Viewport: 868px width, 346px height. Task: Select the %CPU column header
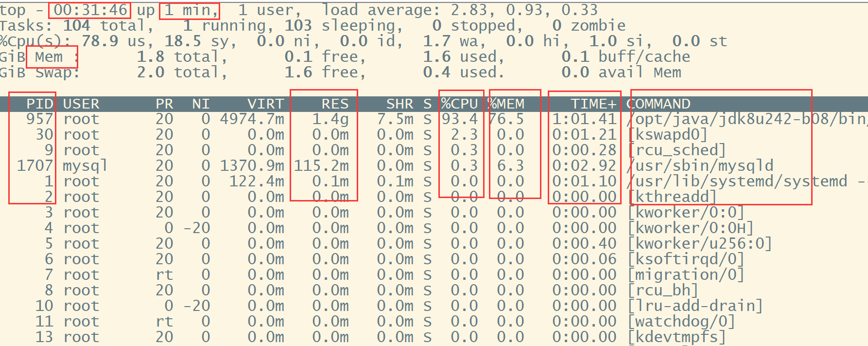click(x=460, y=104)
